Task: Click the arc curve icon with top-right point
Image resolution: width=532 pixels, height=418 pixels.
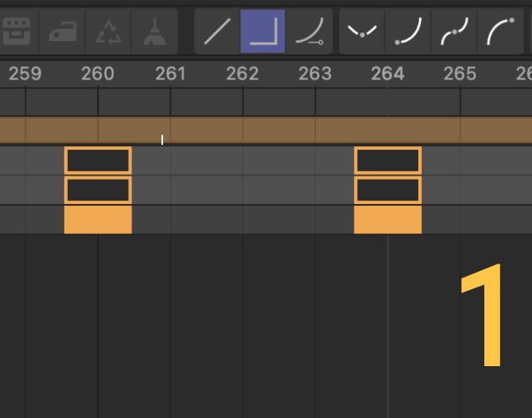Action: coord(500,32)
